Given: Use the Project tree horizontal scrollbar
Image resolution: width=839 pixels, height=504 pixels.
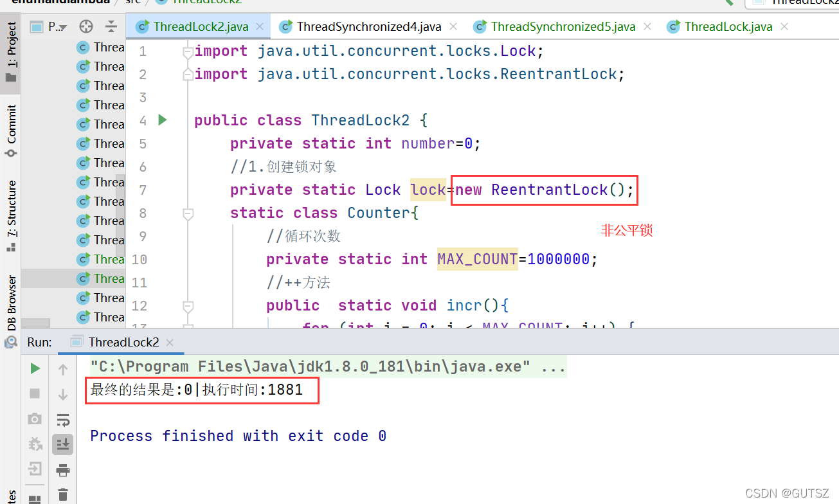Looking at the screenshot, I should [36, 323].
